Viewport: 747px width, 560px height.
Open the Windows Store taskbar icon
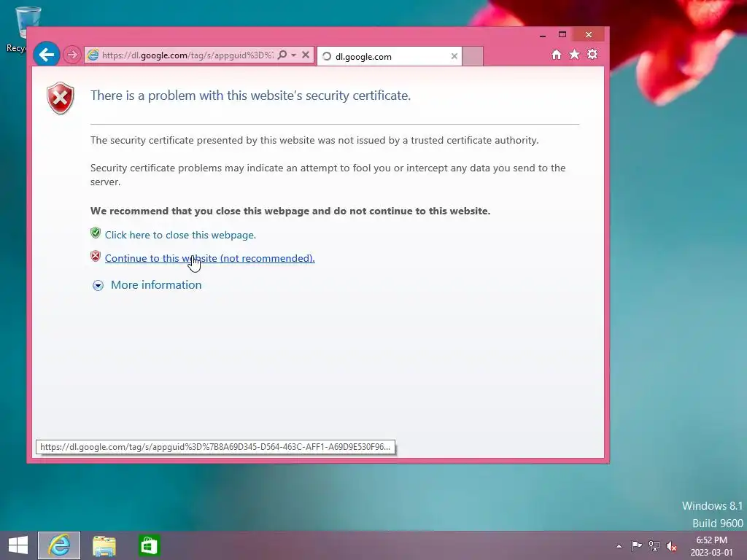pos(149,545)
